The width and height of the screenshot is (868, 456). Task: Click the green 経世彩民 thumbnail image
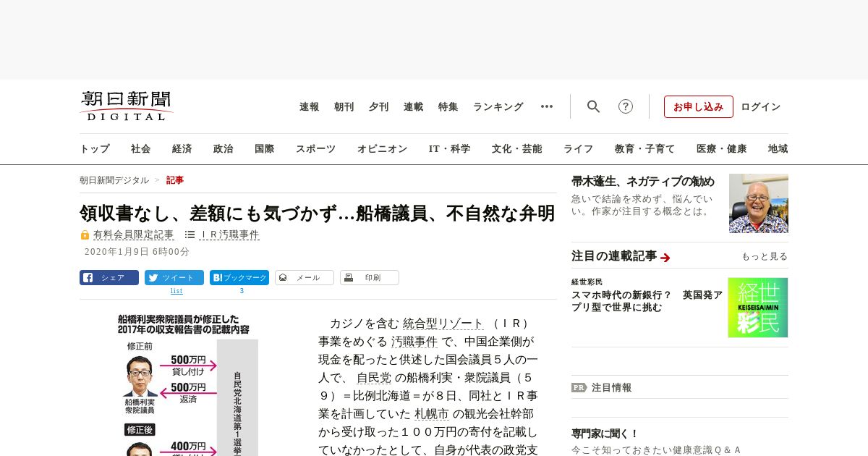[x=758, y=308]
